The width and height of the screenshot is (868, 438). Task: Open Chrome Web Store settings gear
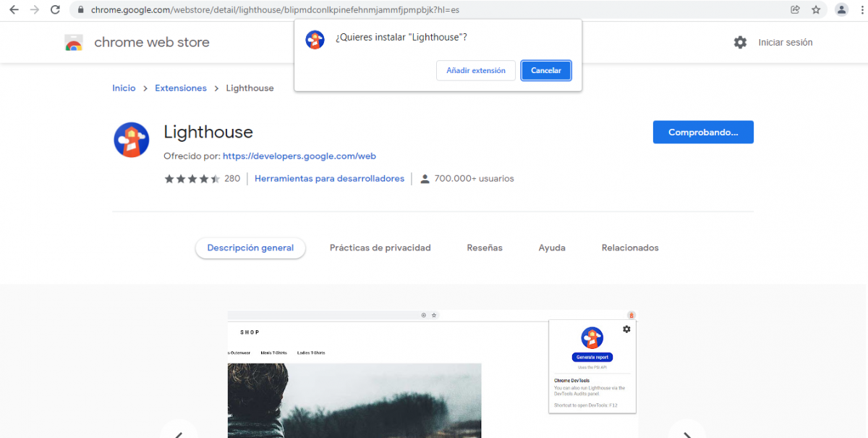[x=740, y=43]
